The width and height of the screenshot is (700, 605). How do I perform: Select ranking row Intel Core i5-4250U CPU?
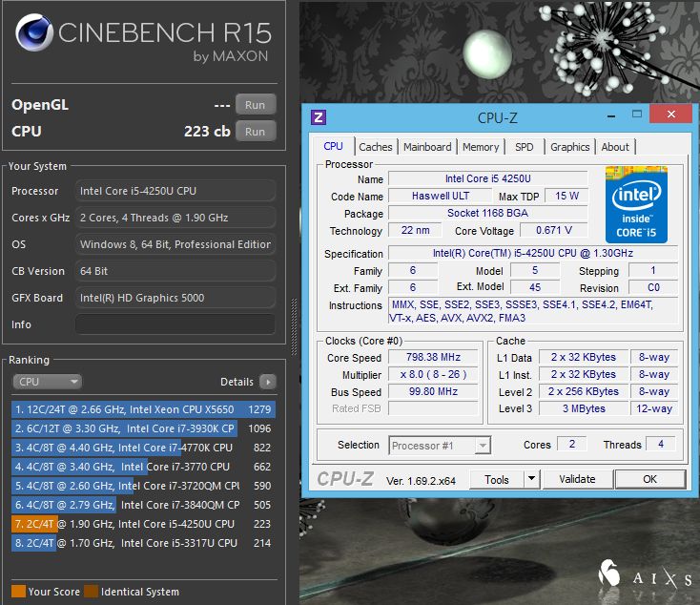tap(143, 524)
